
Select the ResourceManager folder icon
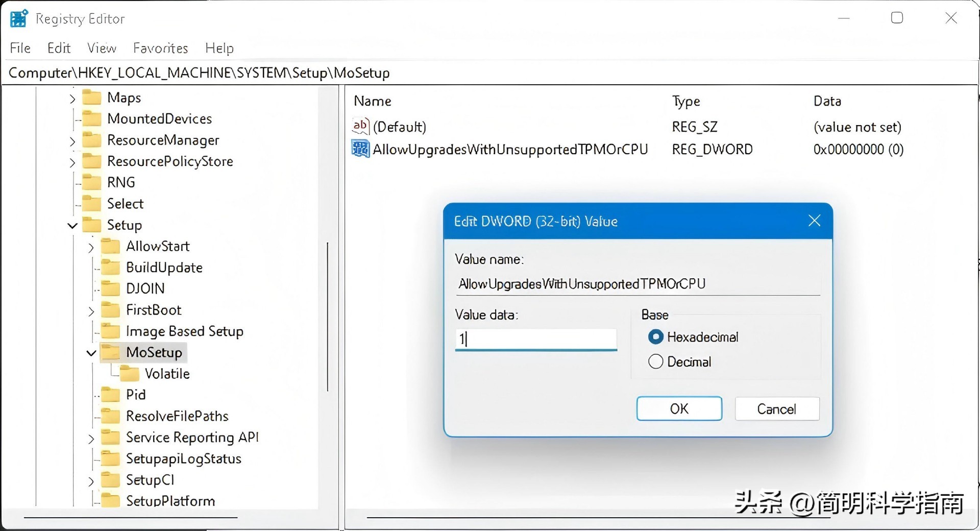(92, 140)
